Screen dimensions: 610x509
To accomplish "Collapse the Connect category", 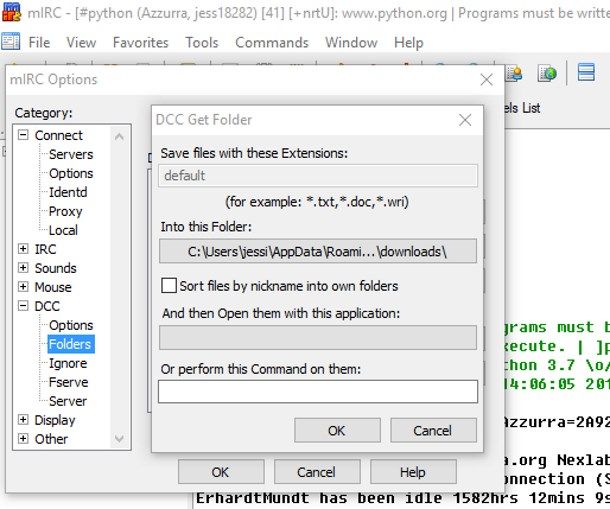I will (23, 135).
